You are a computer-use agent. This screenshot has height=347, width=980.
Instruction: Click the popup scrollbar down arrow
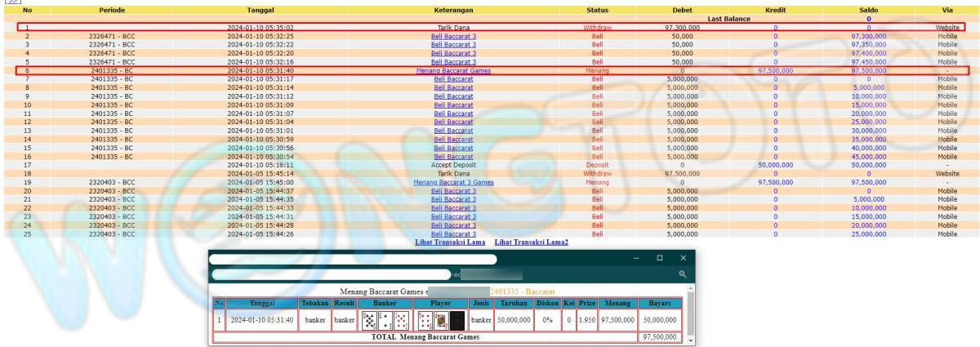tap(691, 340)
